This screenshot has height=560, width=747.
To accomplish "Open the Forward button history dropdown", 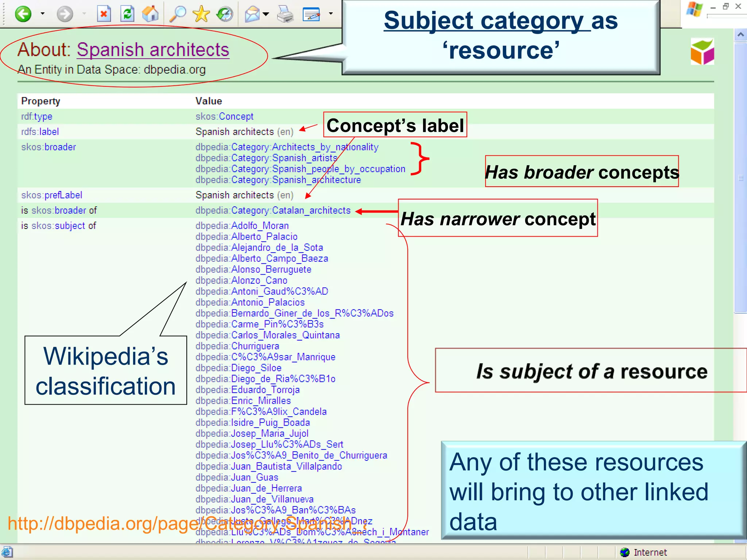I will point(84,14).
